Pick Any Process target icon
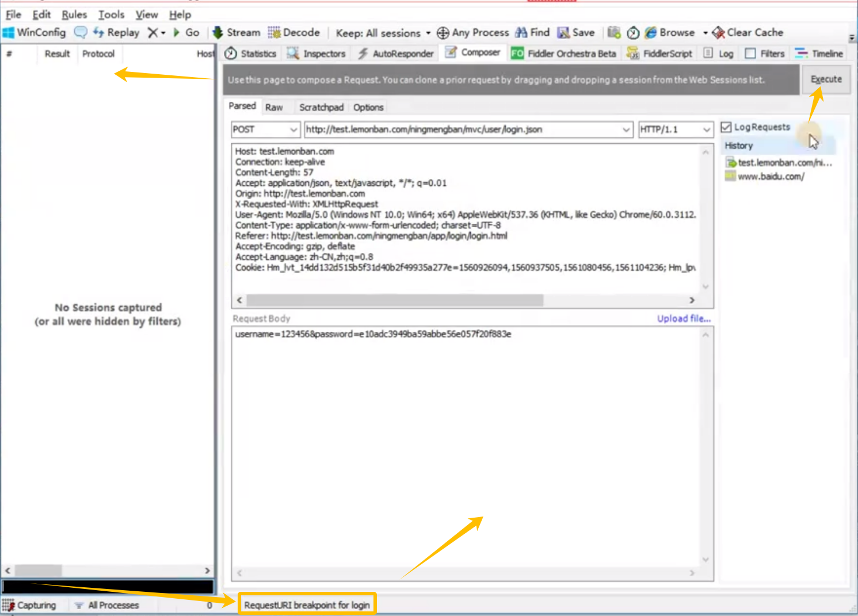This screenshot has width=858, height=616. click(473, 33)
